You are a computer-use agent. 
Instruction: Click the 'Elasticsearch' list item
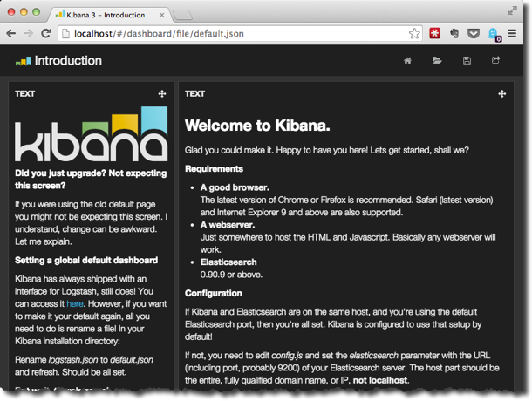click(228, 262)
